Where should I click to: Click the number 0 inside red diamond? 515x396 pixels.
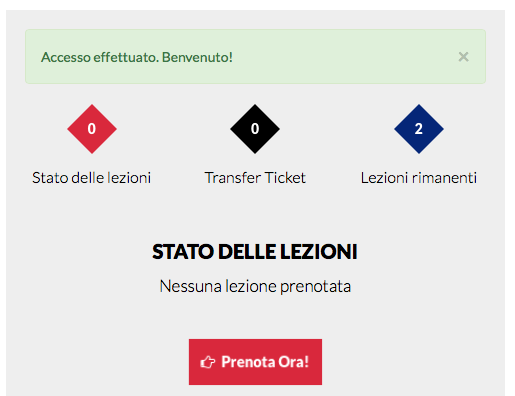92,129
